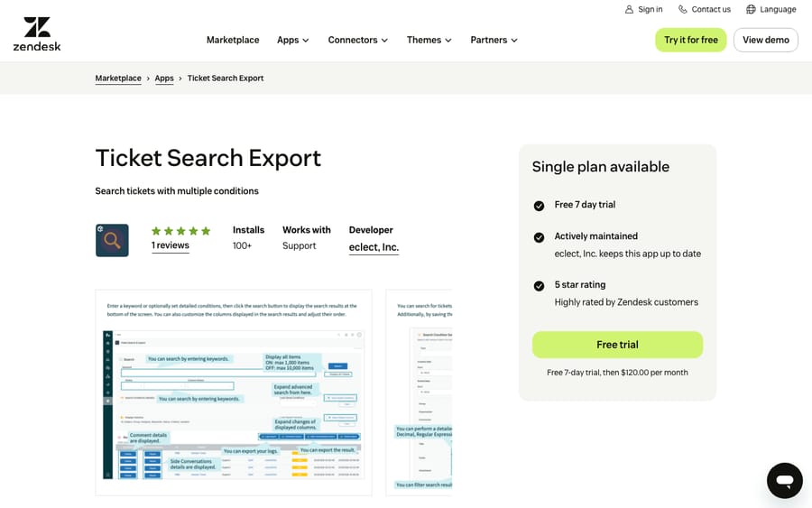Click the checkmark beside Actively maintained
812x508 pixels.
click(x=539, y=237)
